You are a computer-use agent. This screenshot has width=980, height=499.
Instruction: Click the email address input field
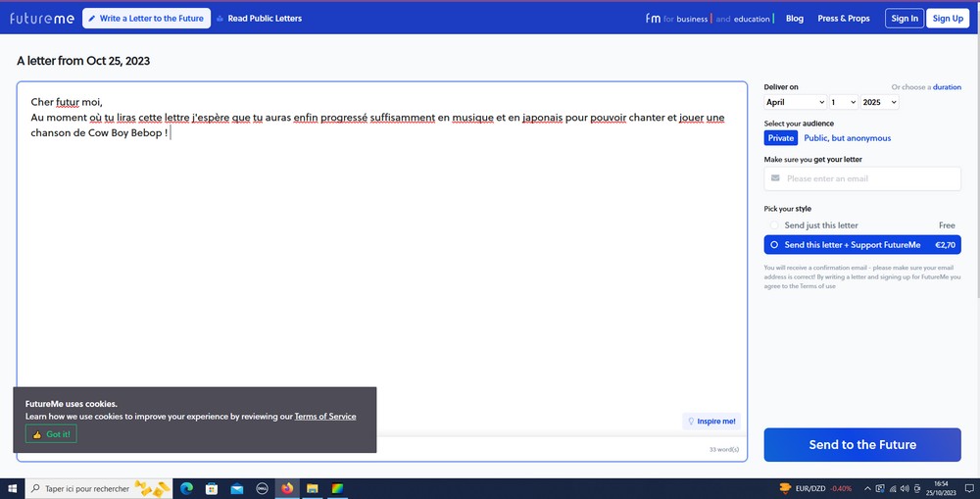click(x=867, y=178)
